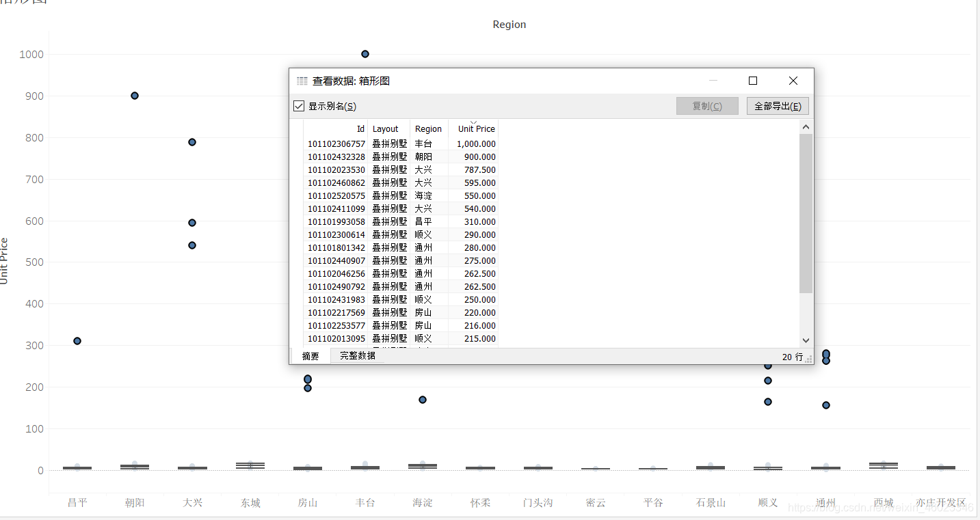Switch to the 摘要 tab
Screen dimensions: 980x520
pyautogui.click(x=310, y=356)
